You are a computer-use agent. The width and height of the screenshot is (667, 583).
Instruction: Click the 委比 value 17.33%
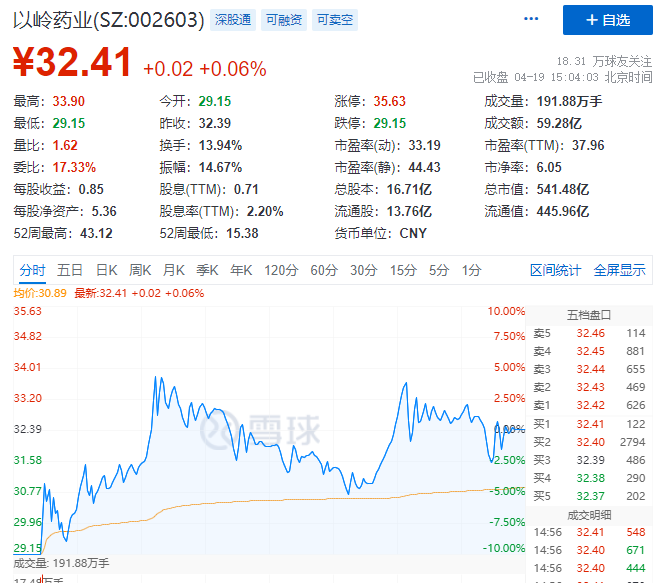(74, 168)
